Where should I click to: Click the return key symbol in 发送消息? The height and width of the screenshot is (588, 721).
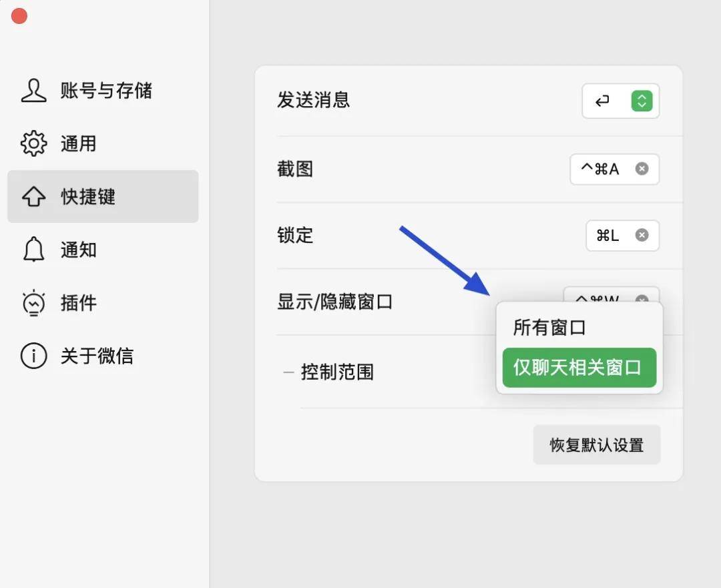click(x=602, y=101)
